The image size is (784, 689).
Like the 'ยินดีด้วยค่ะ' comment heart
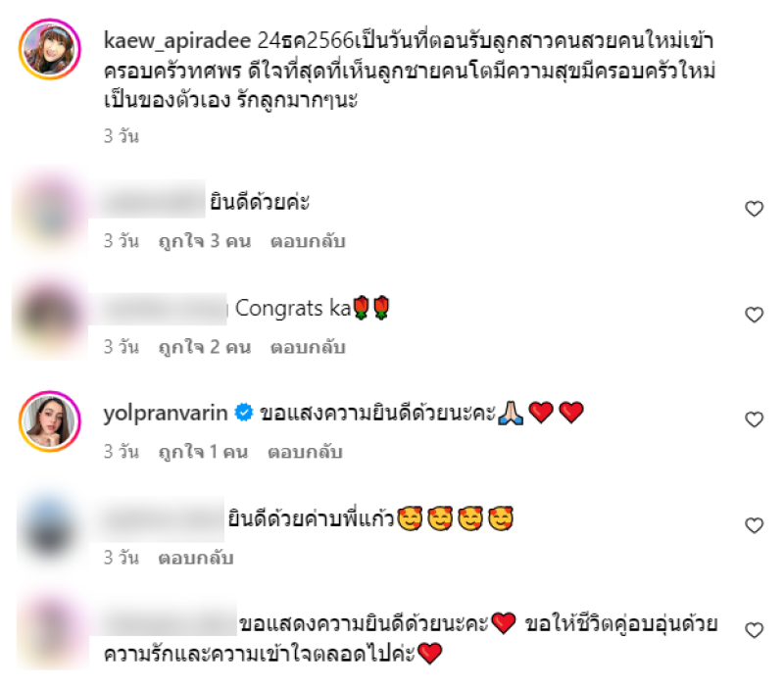click(x=754, y=209)
